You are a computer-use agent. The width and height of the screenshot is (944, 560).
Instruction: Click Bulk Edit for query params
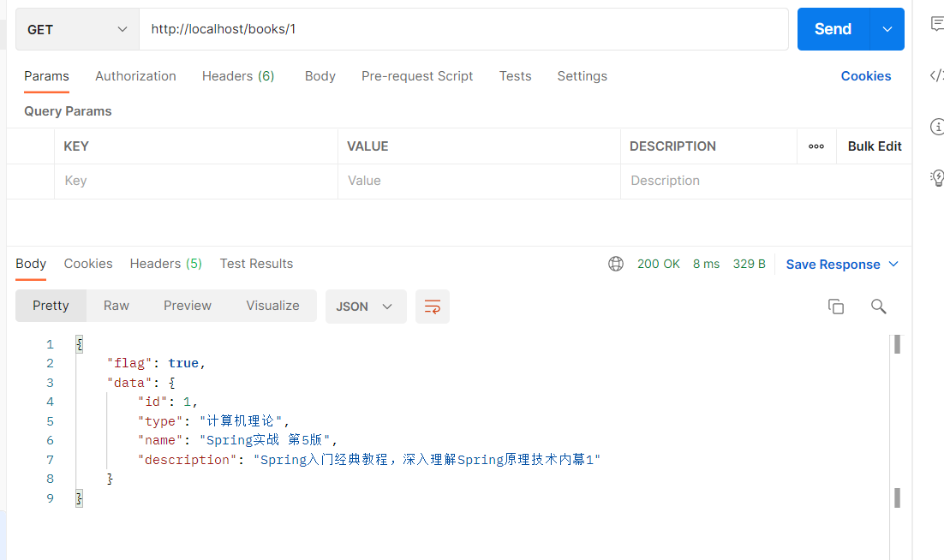[874, 146]
